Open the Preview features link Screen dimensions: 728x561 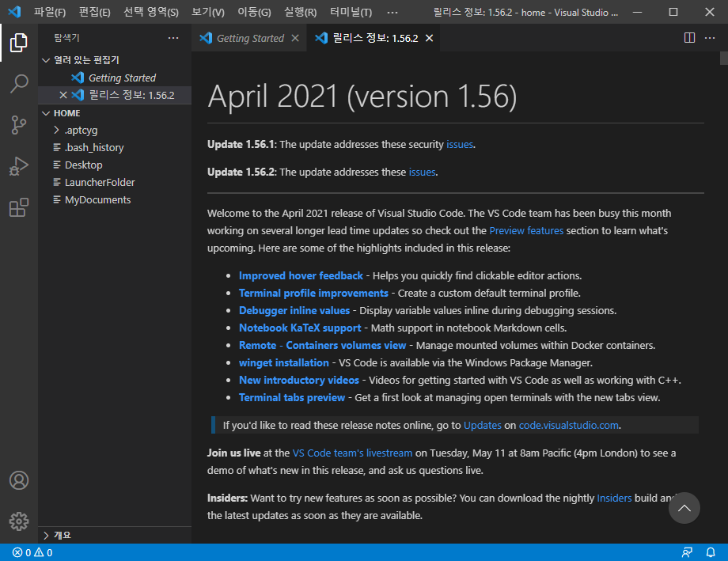coord(526,230)
